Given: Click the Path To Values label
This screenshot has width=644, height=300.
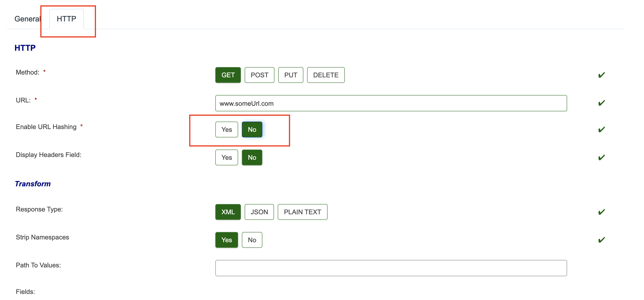Looking at the screenshot, I should [x=38, y=265].
